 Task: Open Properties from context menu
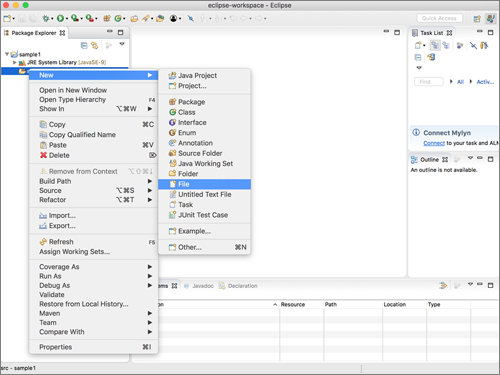(x=93, y=347)
